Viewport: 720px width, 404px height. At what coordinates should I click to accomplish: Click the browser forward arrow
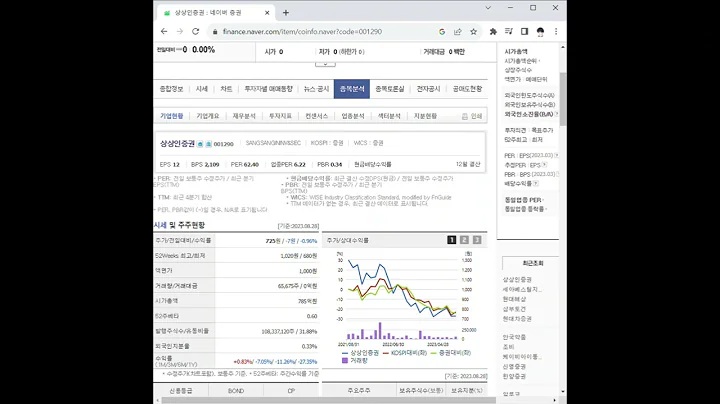point(180,31)
